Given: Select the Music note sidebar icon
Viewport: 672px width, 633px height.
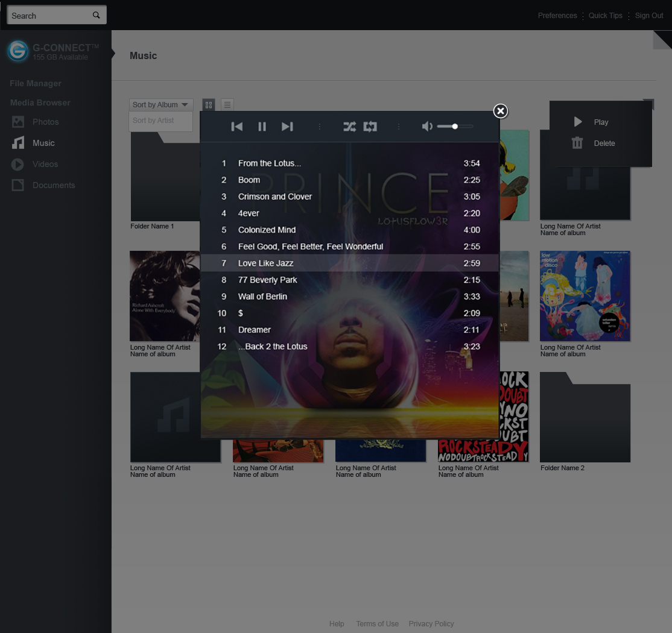Looking at the screenshot, I should (x=18, y=143).
